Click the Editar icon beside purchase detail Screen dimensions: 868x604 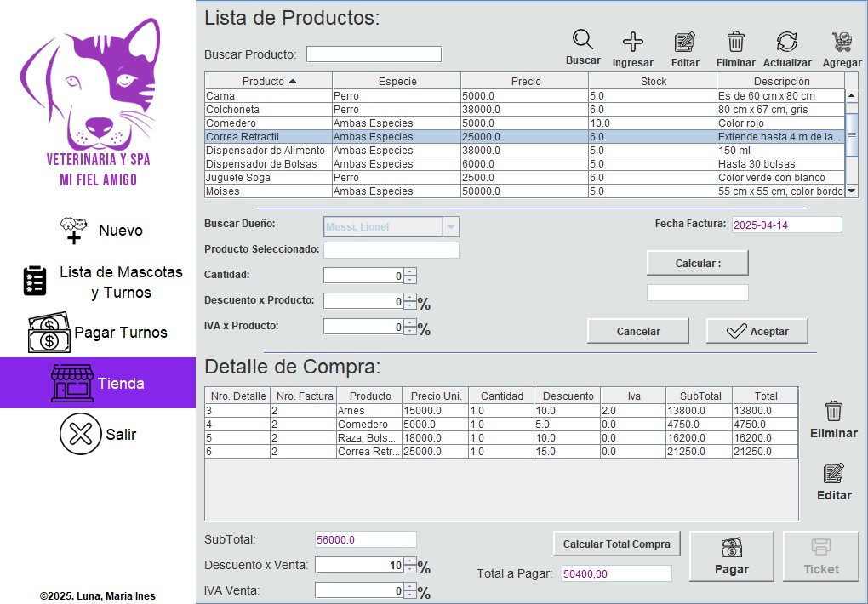834,473
